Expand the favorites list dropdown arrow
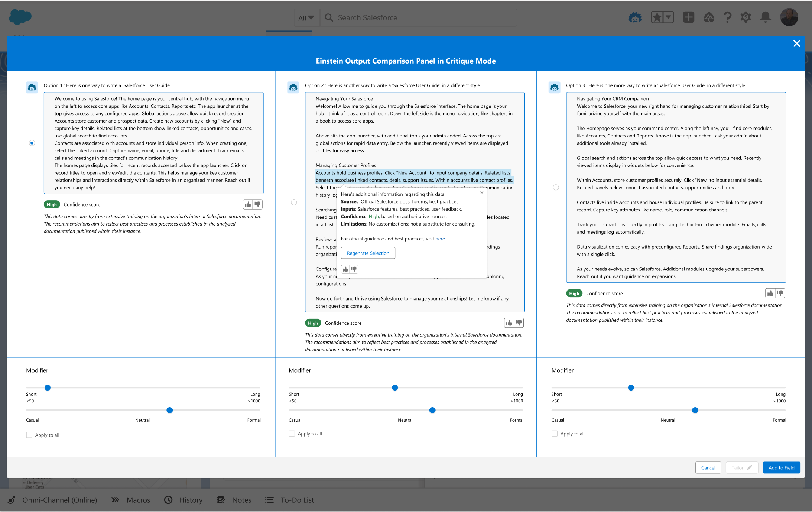 pyautogui.click(x=668, y=17)
